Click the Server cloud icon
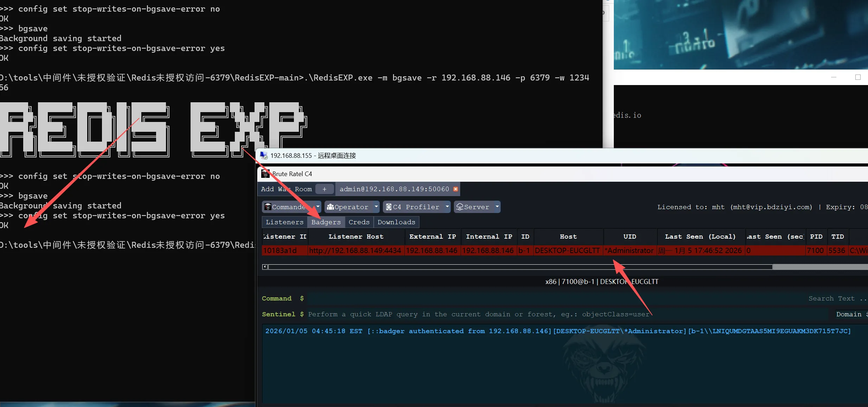868x407 pixels. [x=460, y=207]
